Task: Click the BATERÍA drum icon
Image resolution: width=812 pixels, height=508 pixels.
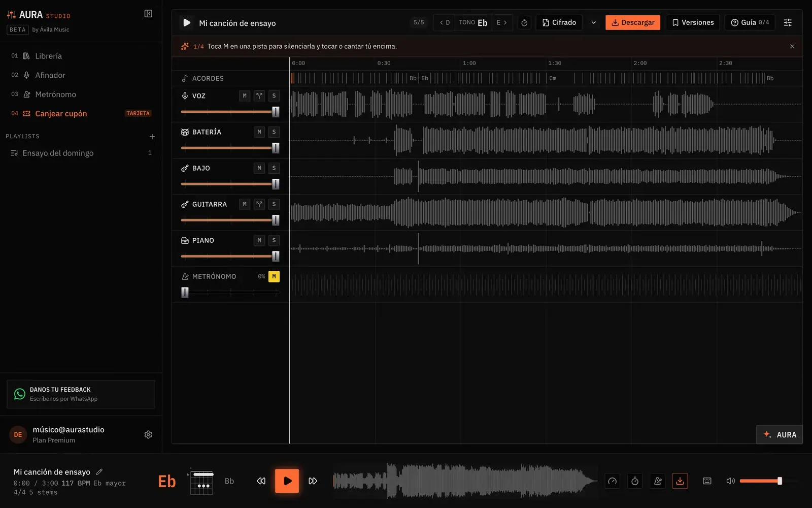Action: [185, 132]
